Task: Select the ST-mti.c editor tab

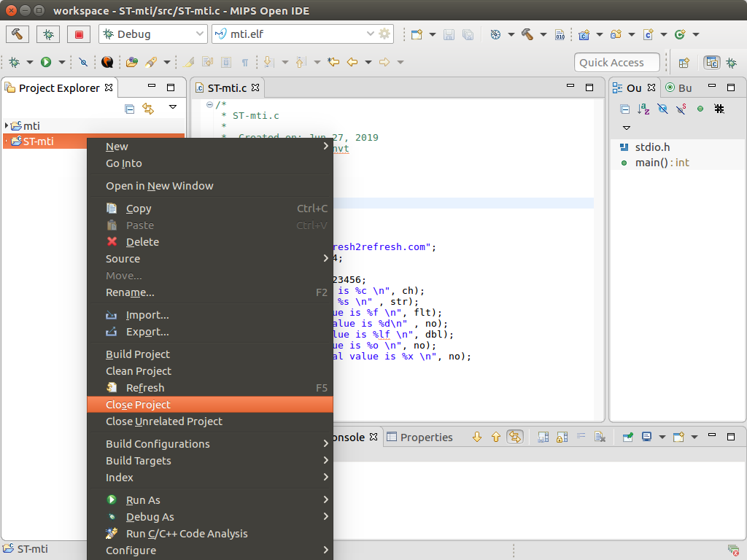Action: 227,88
